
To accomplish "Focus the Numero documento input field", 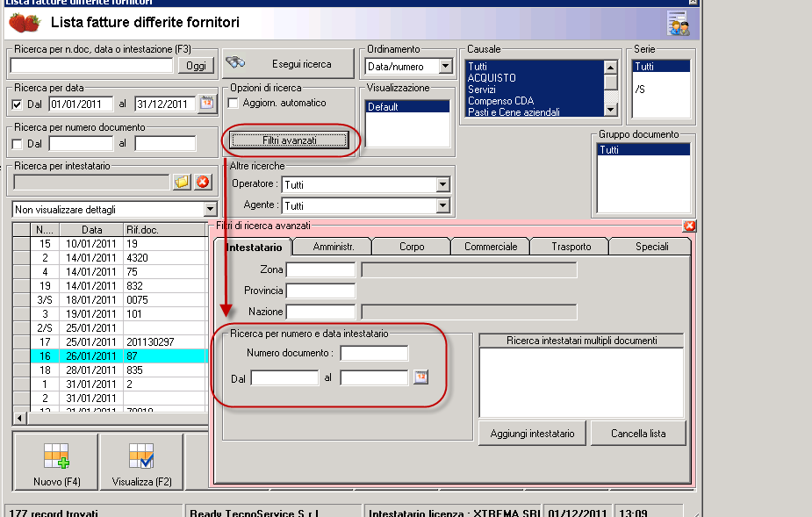I will (374, 354).
